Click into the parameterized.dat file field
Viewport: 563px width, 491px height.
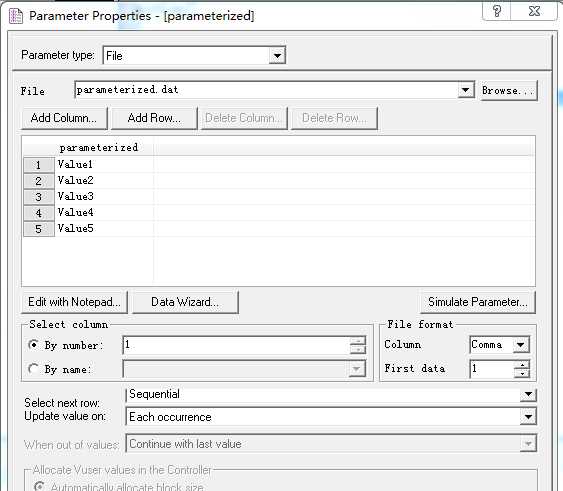click(x=266, y=90)
